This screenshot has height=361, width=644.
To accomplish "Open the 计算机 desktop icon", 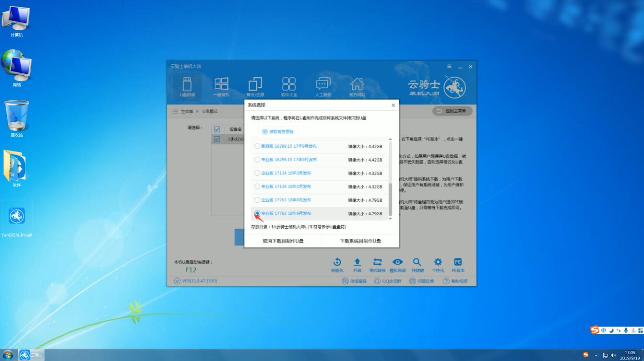I will 16,21.
